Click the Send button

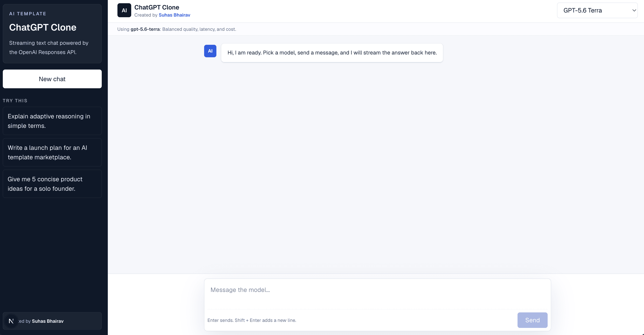532,320
